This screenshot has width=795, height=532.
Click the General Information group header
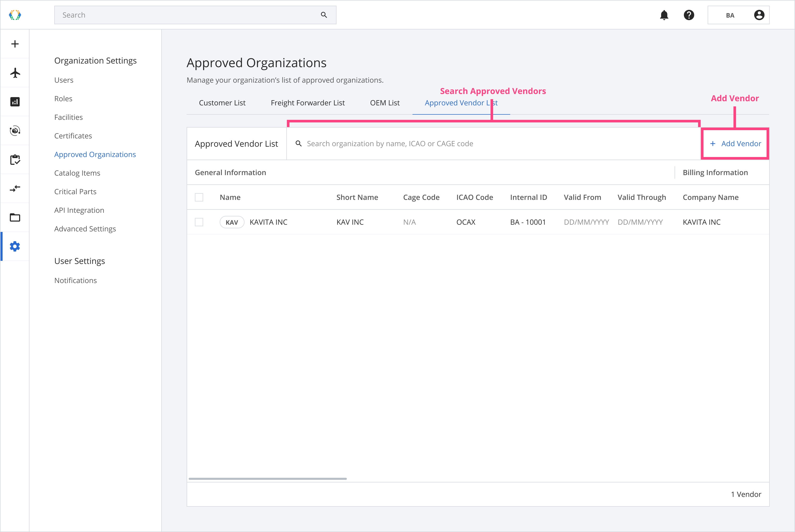(230, 173)
